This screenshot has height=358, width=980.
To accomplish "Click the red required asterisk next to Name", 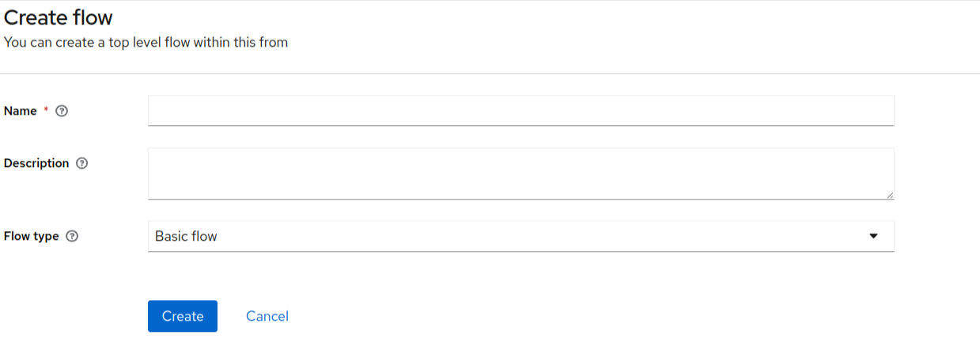I will pos(46,111).
